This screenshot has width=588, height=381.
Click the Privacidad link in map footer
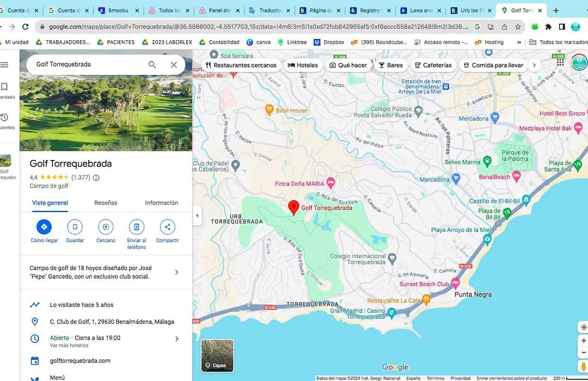[460, 378]
